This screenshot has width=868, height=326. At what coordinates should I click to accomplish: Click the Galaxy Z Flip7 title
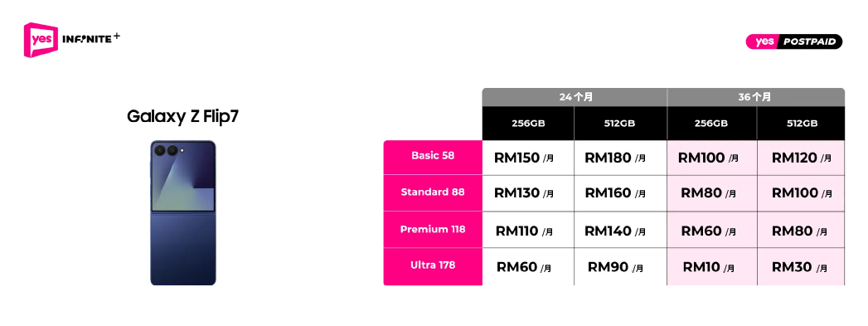182,116
